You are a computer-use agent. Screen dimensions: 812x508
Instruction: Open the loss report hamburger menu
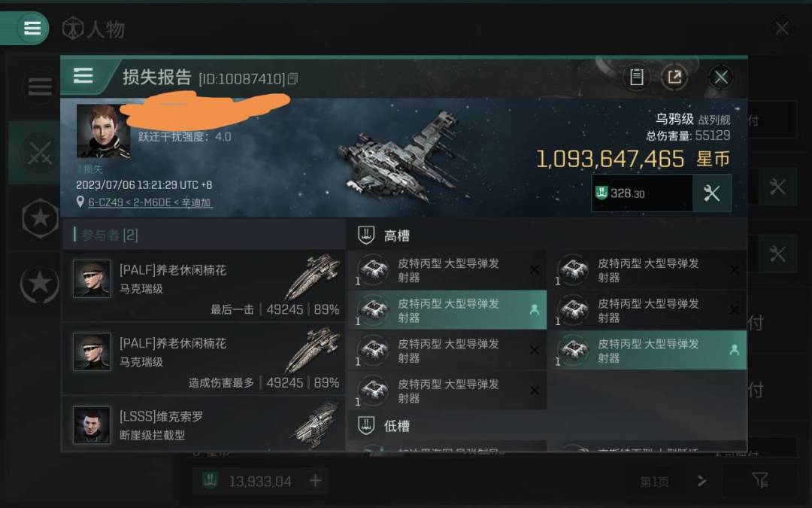(83, 76)
